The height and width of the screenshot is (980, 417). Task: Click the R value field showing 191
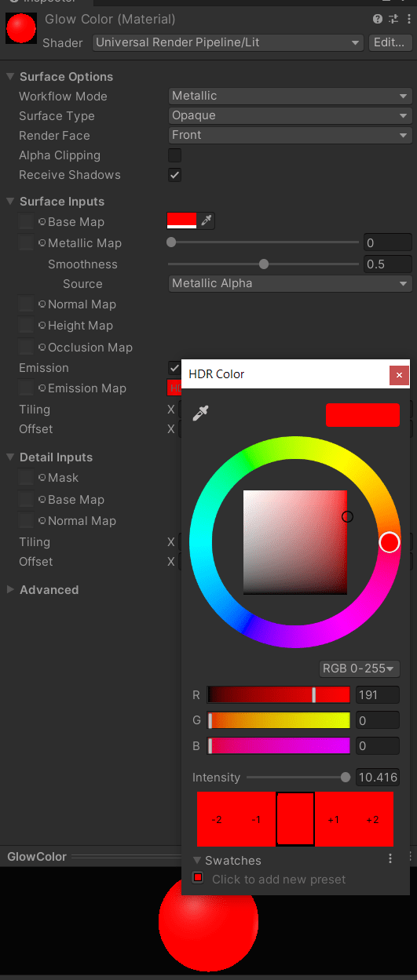point(378,694)
